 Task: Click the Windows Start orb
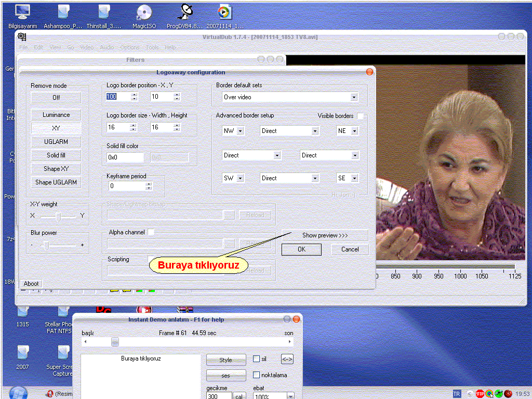(x=18, y=393)
